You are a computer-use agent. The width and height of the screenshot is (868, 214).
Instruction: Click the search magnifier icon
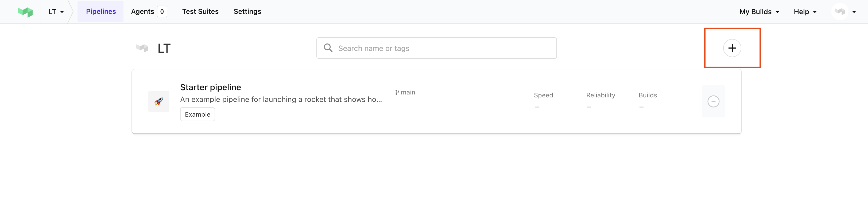[x=328, y=48]
